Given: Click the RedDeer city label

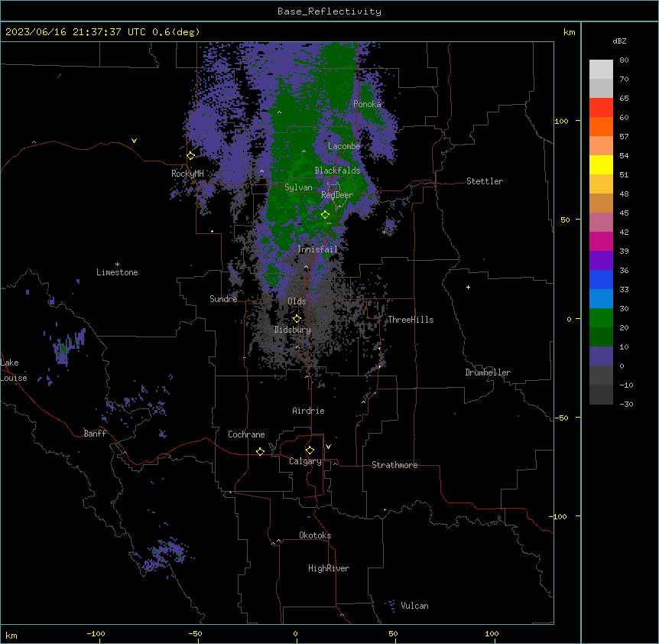Looking at the screenshot, I should click(336, 195).
